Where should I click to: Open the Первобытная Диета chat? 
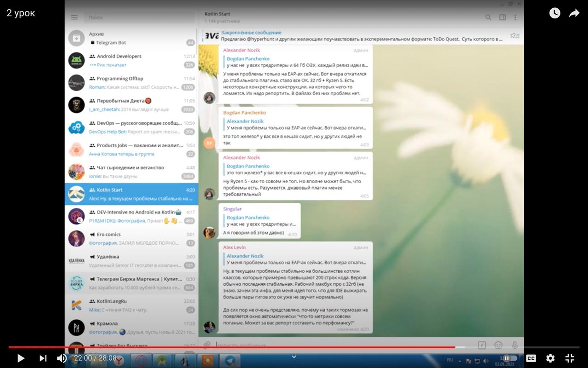(132, 105)
